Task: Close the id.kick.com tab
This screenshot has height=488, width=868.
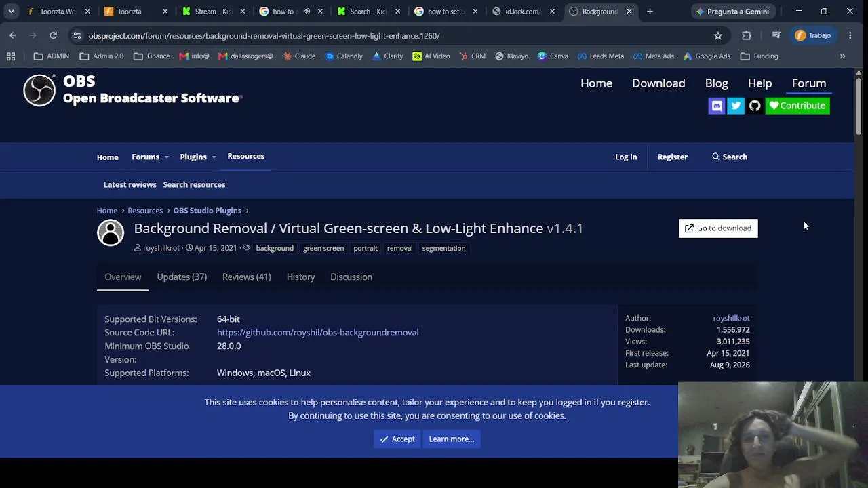Action: point(552,12)
